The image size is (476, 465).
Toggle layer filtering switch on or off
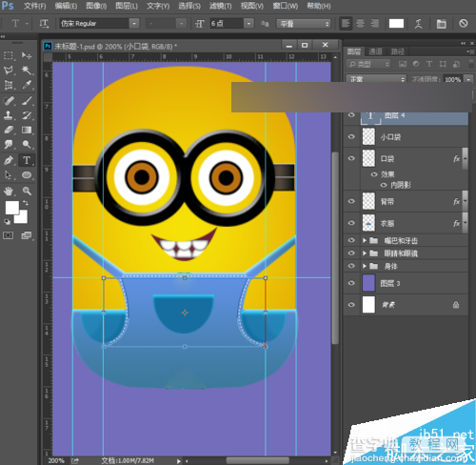(471, 64)
